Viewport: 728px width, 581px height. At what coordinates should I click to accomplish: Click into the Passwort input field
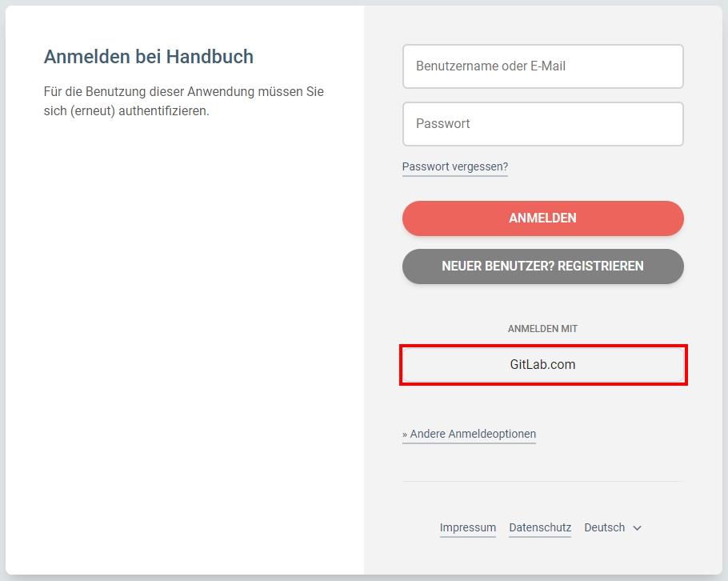(x=542, y=124)
